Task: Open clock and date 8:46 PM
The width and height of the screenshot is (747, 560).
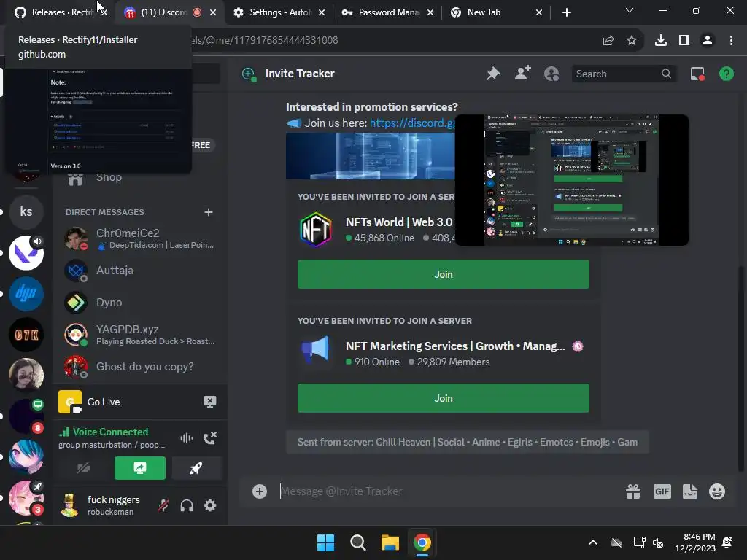Action: pos(695,542)
